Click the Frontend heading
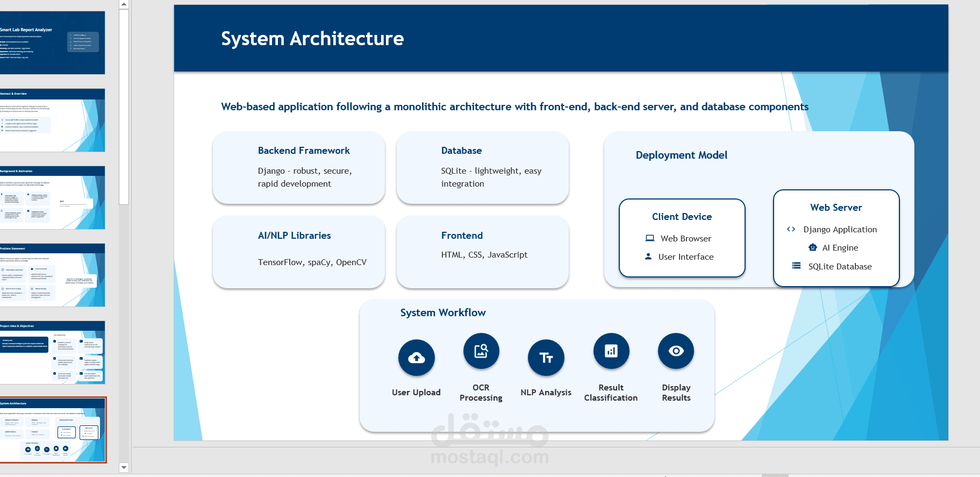Screen dimensions: 980x477 click(x=462, y=236)
